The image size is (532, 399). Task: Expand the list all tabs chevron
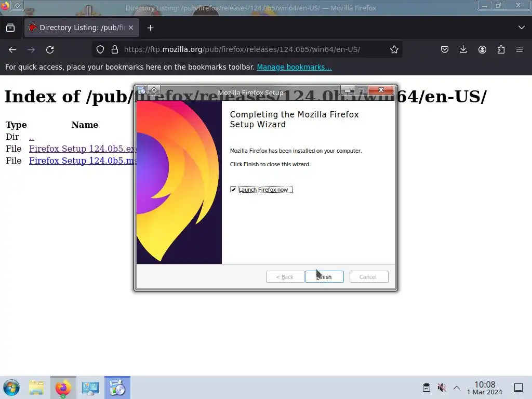point(522,28)
